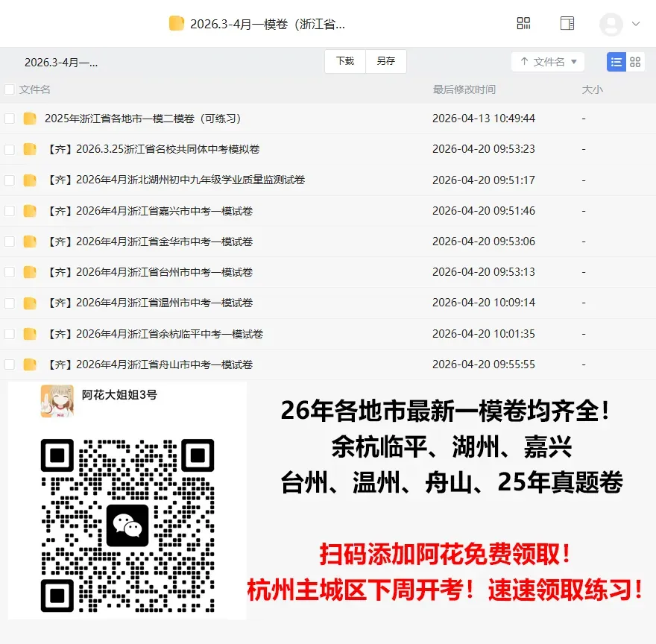This screenshot has height=644, width=656.
Task: Check the box for 浙江省名校共同体中考模拟卷 row
Action: tap(9, 149)
